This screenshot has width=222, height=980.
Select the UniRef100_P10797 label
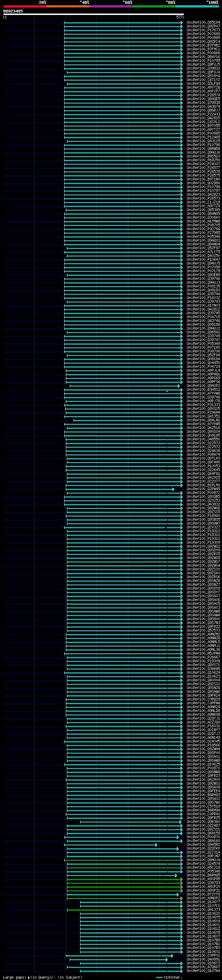tap(203, 191)
